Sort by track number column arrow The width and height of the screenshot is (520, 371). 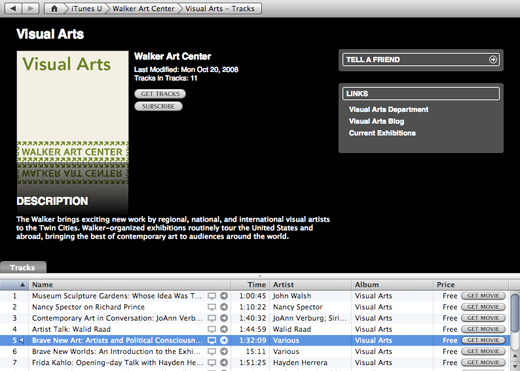22,285
